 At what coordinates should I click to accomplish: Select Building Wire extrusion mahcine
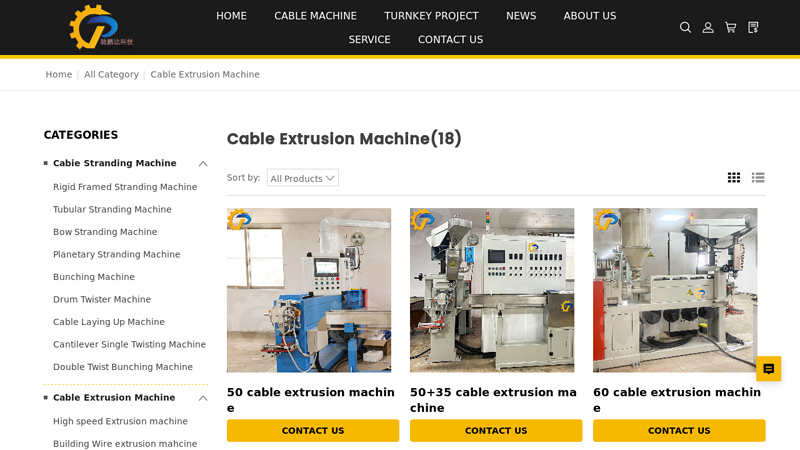point(125,443)
